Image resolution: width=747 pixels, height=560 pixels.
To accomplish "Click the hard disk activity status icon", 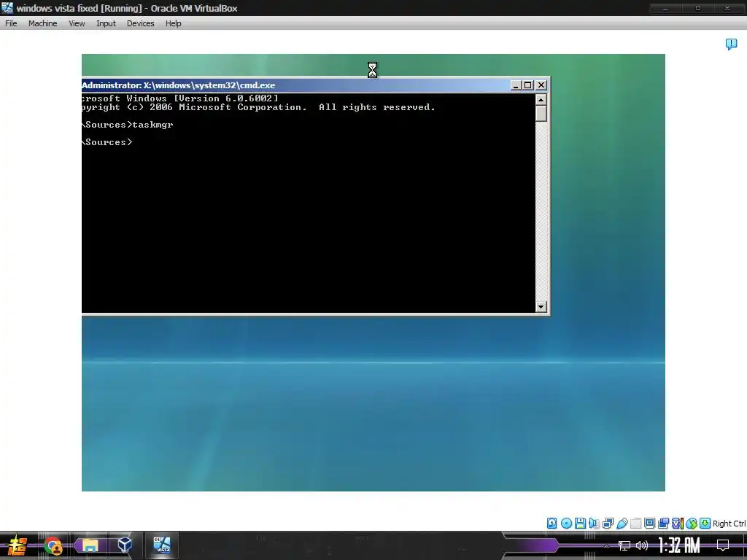I will (x=551, y=524).
